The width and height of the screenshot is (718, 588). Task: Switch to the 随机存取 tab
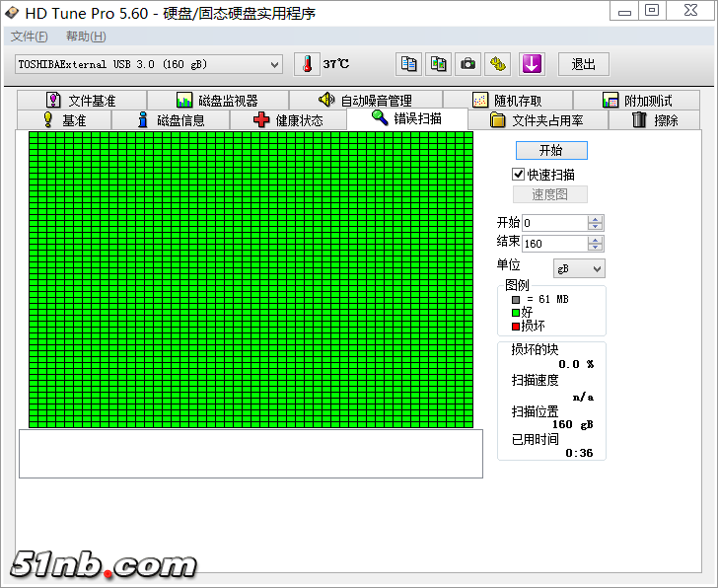(508, 101)
